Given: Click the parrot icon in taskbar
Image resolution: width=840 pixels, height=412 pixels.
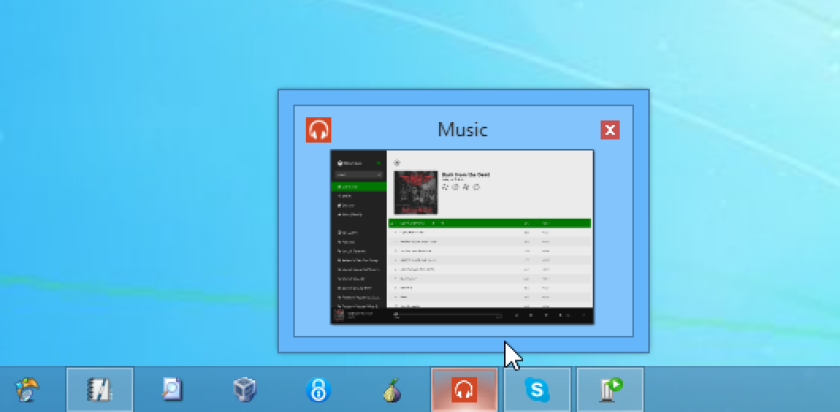Looking at the screenshot, I should coord(27,389).
